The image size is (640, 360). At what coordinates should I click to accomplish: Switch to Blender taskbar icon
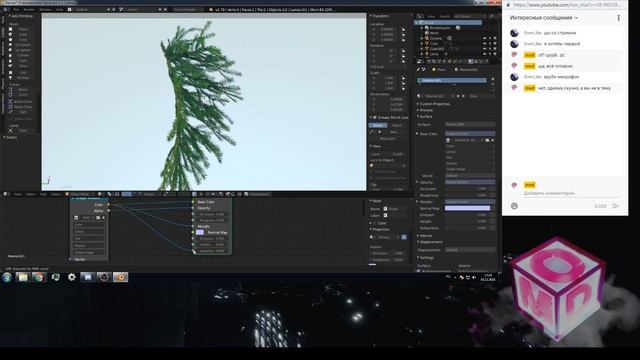click(x=120, y=277)
